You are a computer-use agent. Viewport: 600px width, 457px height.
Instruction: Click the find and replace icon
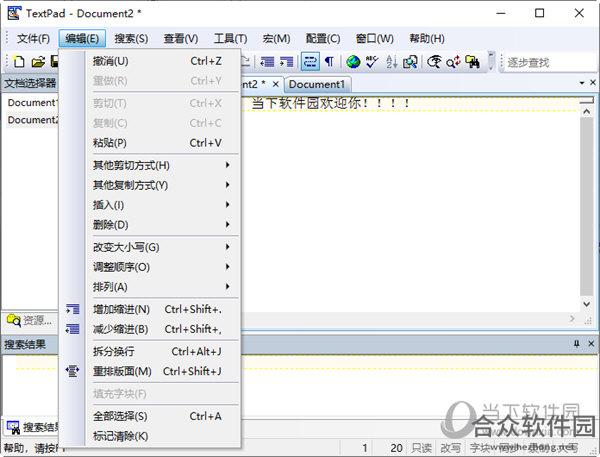click(x=453, y=62)
